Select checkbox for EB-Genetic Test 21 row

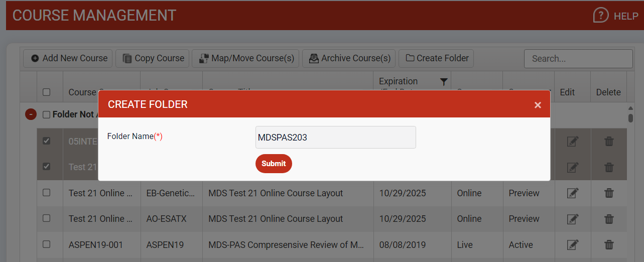pyautogui.click(x=47, y=193)
